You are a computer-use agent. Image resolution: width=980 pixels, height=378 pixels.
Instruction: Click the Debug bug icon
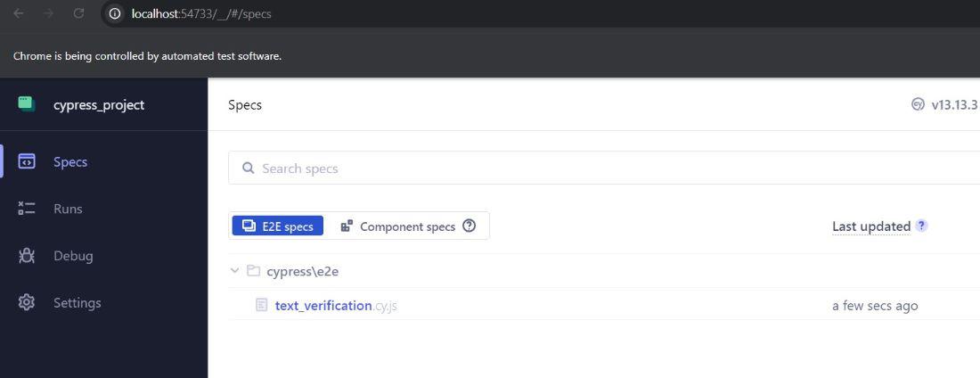27,256
